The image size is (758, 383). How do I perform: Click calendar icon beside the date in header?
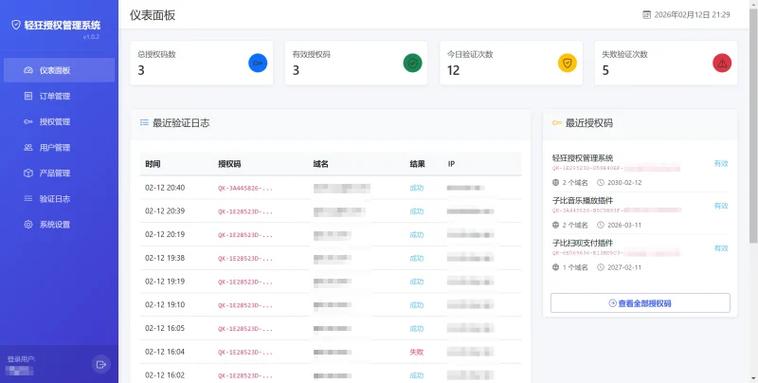[x=646, y=15]
